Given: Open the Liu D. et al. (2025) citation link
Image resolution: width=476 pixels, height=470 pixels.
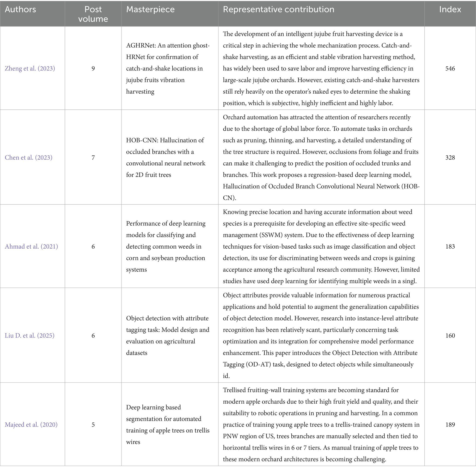Looking at the screenshot, I should (29, 335).
